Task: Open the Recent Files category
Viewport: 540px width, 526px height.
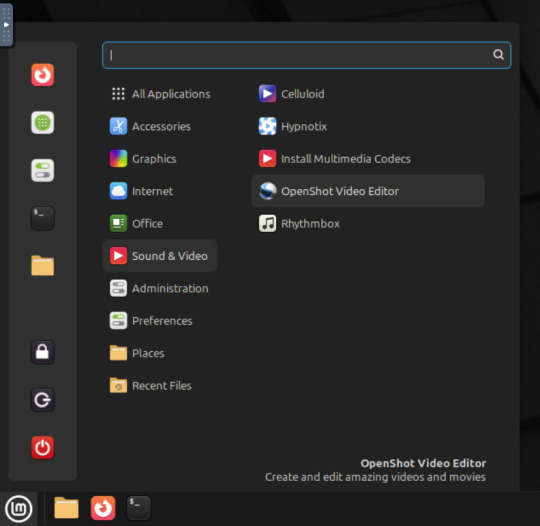Action: pos(159,385)
